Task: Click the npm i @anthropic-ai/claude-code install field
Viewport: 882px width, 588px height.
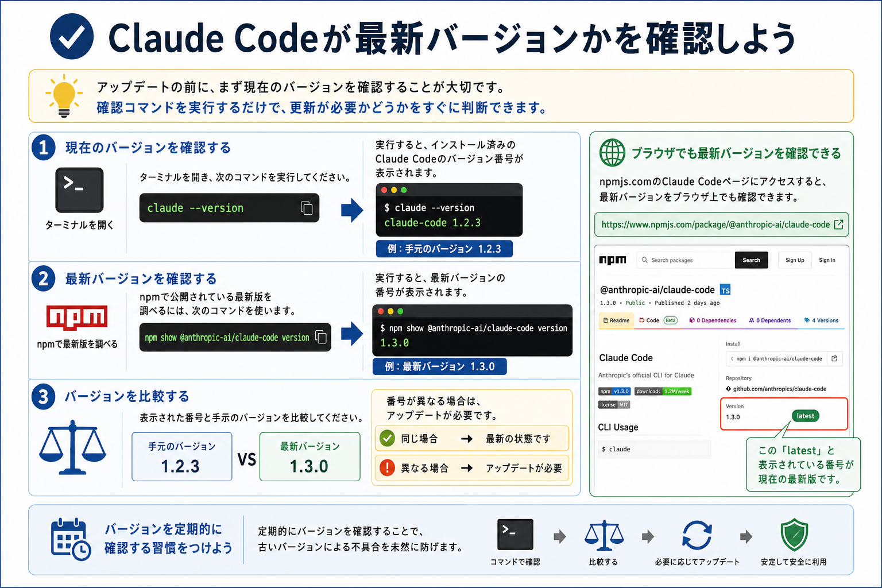Action: pyautogui.click(x=784, y=358)
